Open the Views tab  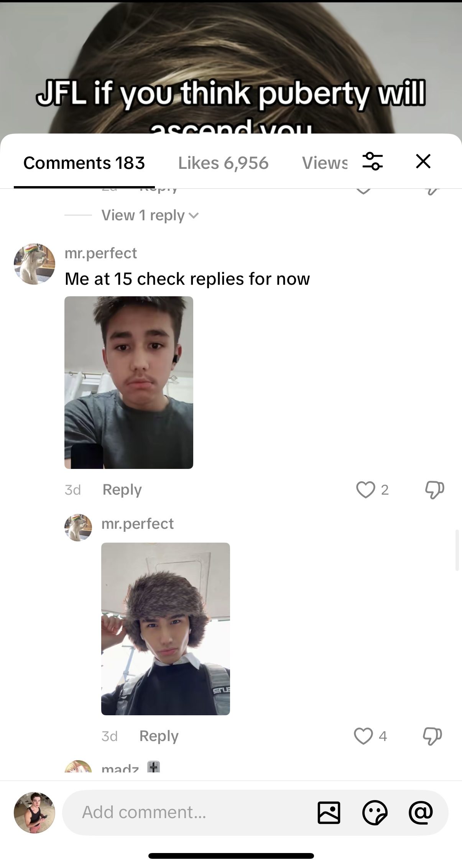(x=324, y=163)
